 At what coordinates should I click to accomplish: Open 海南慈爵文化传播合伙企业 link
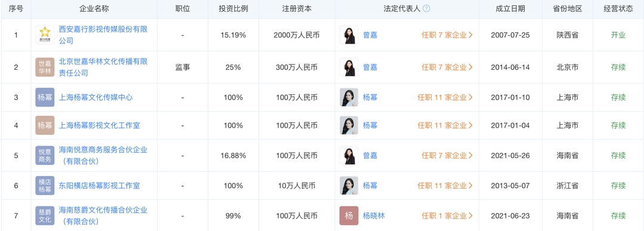pos(103,216)
